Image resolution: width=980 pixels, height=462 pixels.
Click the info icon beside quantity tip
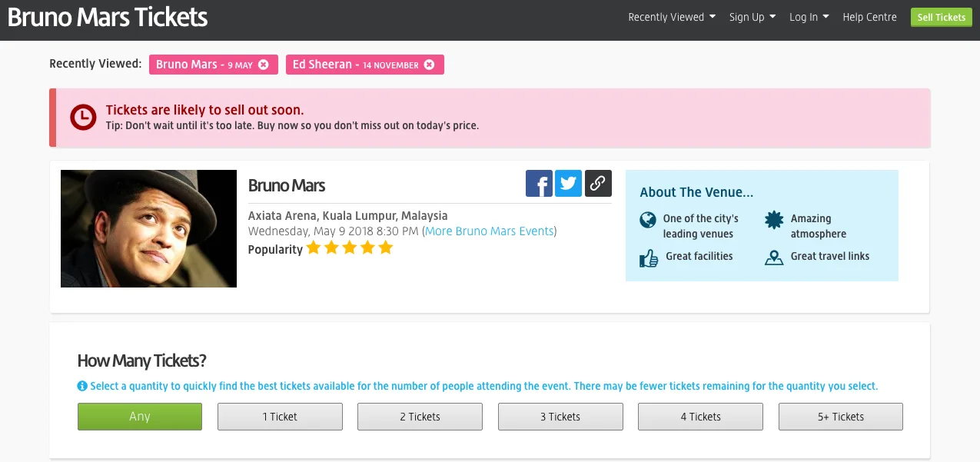82,386
